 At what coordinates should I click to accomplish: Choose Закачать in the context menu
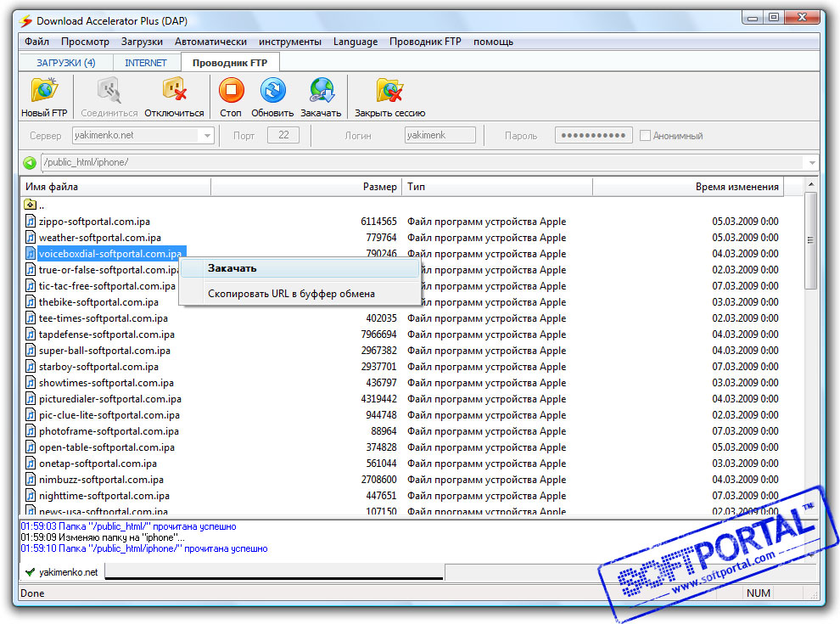click(300, 268)
